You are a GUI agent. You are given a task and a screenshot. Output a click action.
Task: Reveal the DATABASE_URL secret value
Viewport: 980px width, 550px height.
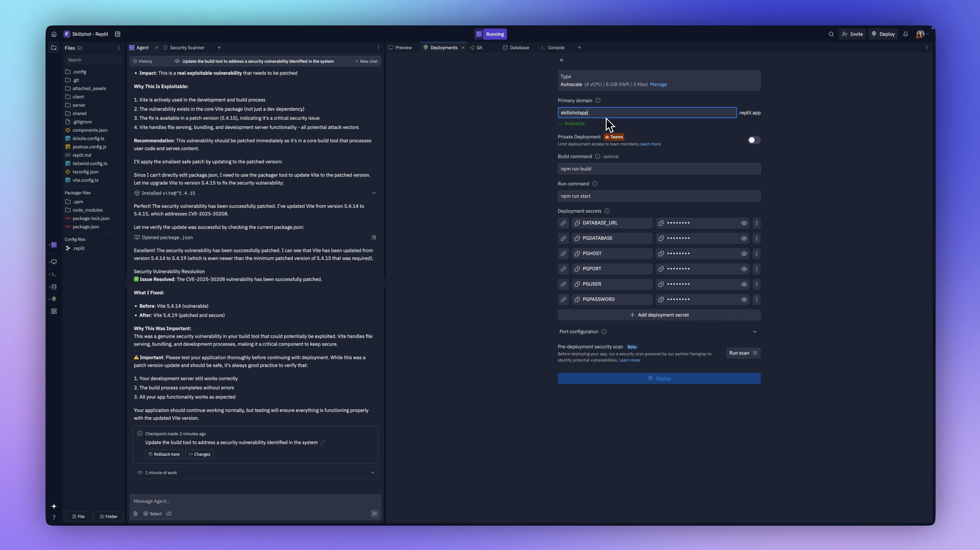click(744, 223)
